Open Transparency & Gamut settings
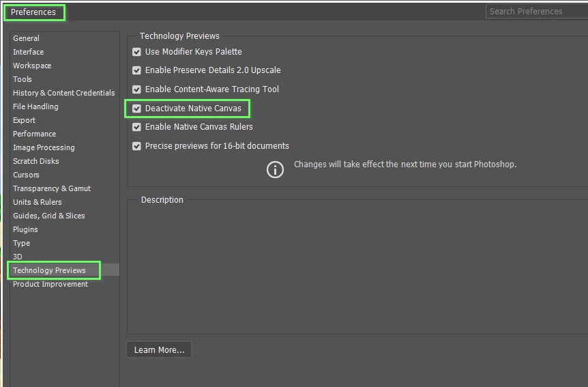The image size is (588, 387). pyautogui.click(x=52, y=188)
